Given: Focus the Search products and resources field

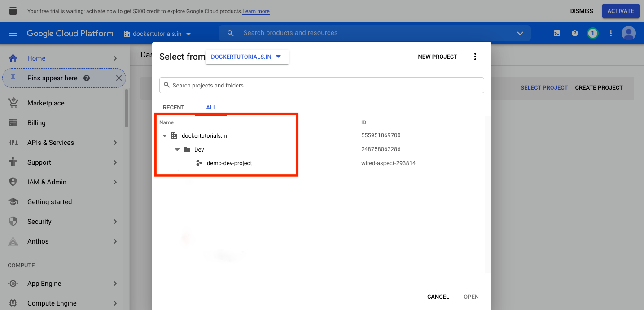Looking at the screenshot, I should (375, 33).
